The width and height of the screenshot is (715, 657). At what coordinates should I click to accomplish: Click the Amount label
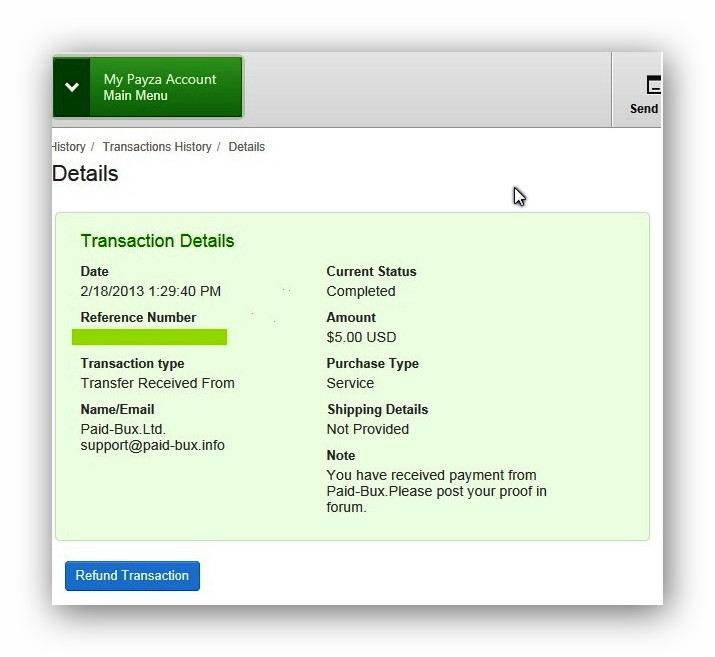point(351,317)
